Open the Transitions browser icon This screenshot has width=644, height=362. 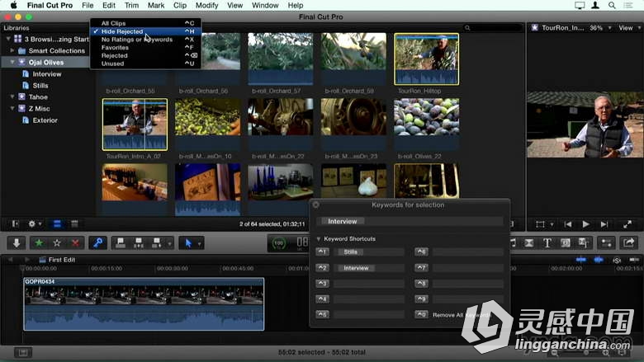pos(529,243)
